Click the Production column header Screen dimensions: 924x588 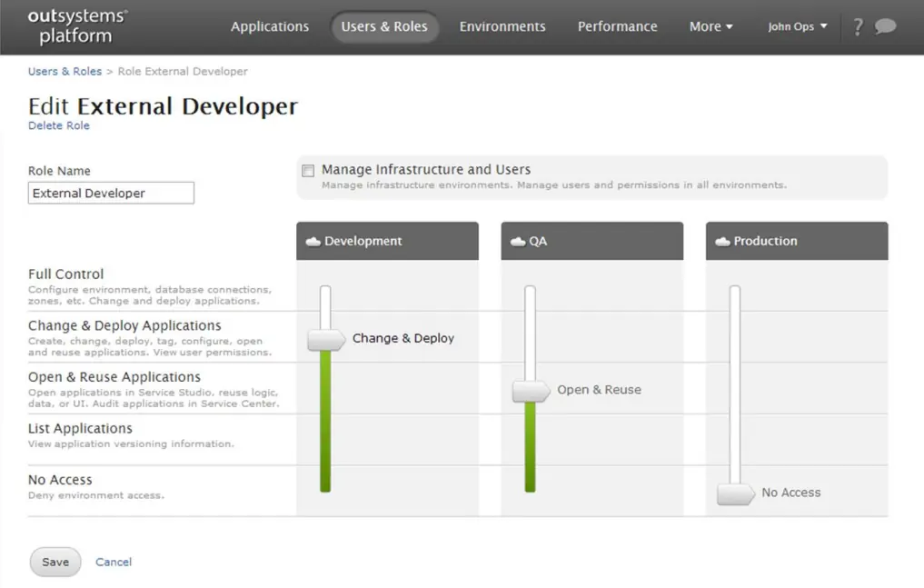[x=797, y=241]
